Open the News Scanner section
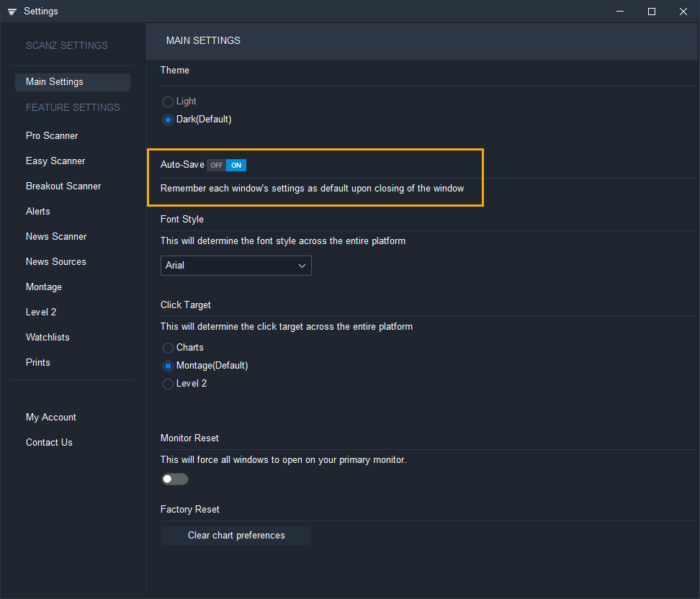Screen dimensions: 700x599 pos(55,236)
